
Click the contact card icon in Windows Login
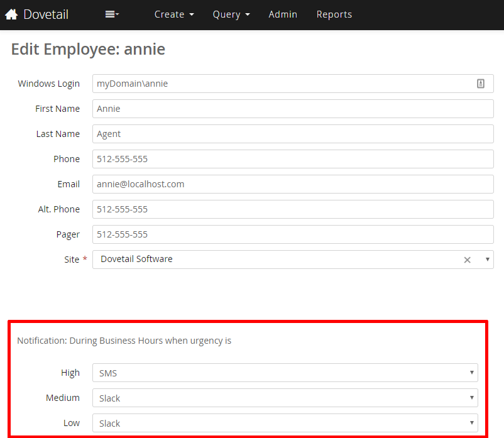pyautogui.click(x=480, y=84)
